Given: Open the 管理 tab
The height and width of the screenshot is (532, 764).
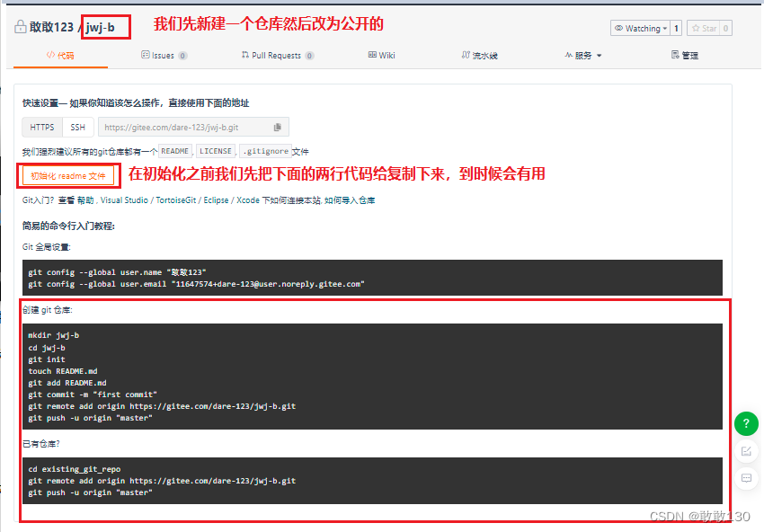Looking at the screenshot, I should (685, 56).
